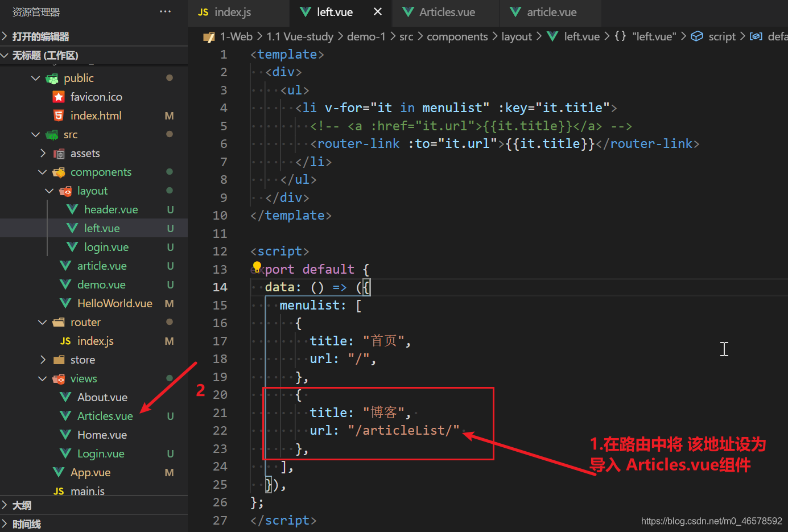
Task: Click the components folder icon
Action: coord(59,172)
